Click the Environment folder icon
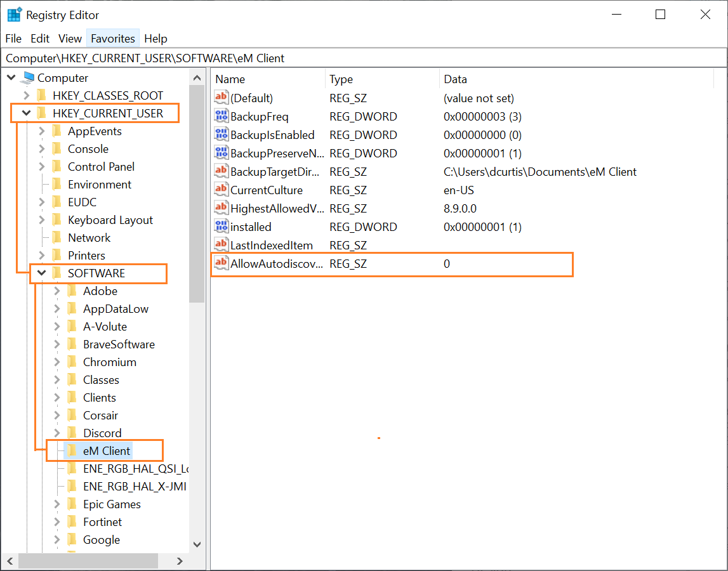 tap(56, 184)
